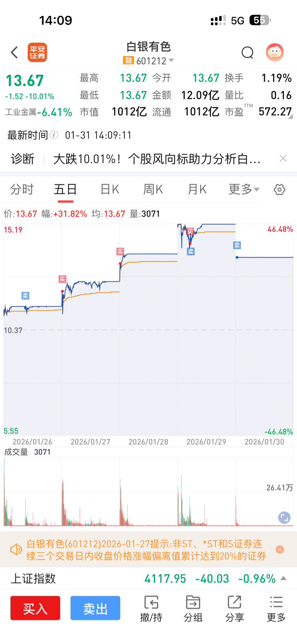Open chart settings gear icon
This screenshot has height=644, width=297.
tap(280, 190)
